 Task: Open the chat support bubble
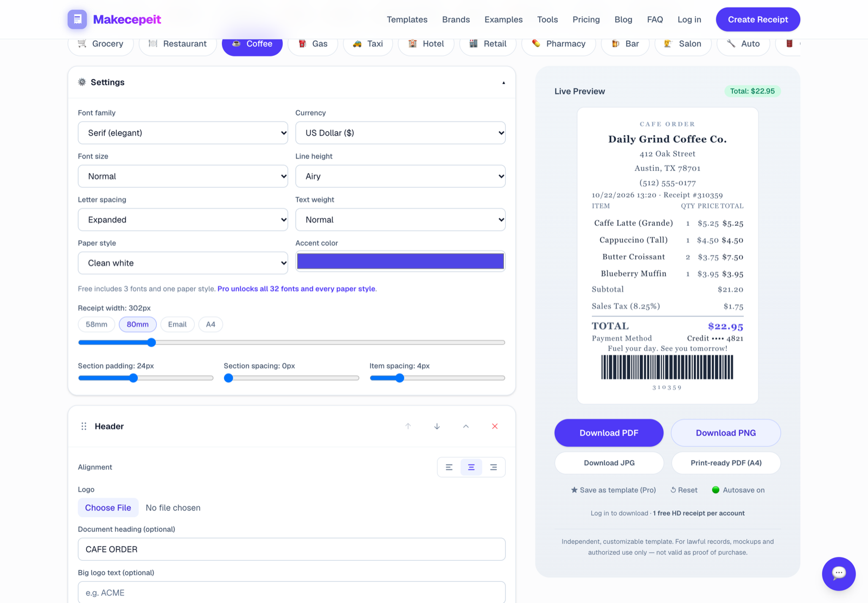839,573
